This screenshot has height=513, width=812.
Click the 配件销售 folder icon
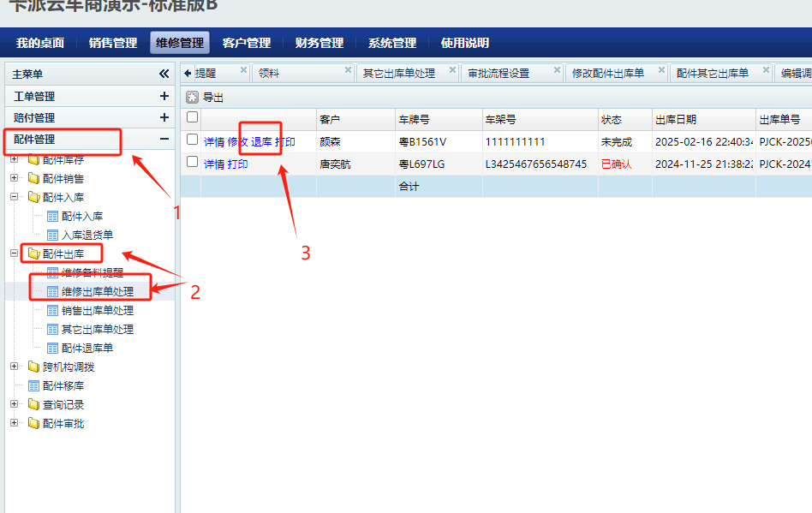pyautogui.click(x=33, y=179)
